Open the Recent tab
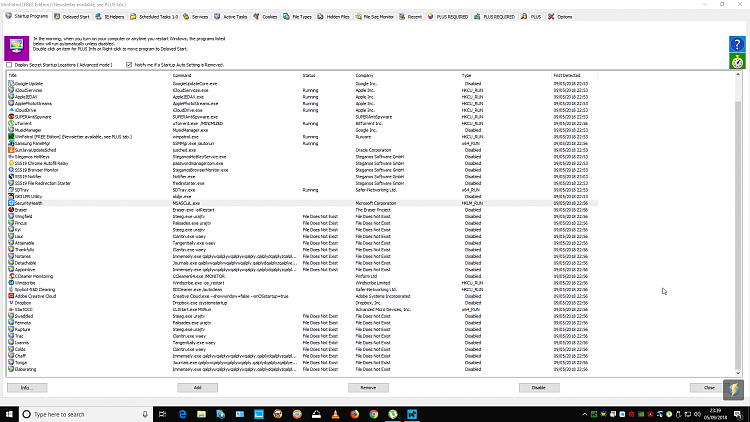This screenshot has width=750, height=422. (x=410, y=17)
